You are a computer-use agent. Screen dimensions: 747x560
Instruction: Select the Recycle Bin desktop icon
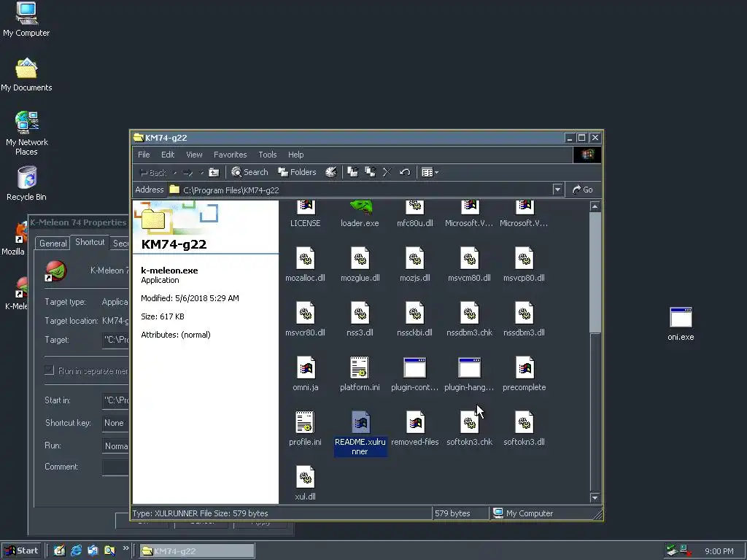(x=27, y=184)
